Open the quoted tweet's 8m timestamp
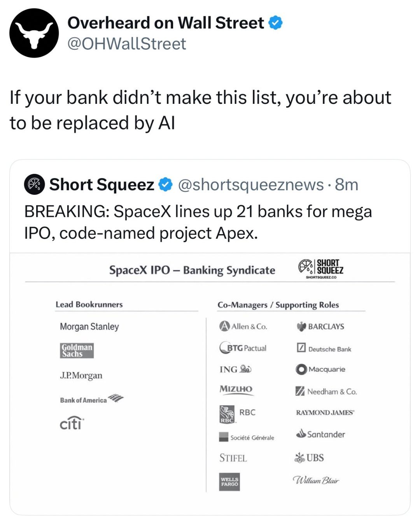 coord(346,185)
